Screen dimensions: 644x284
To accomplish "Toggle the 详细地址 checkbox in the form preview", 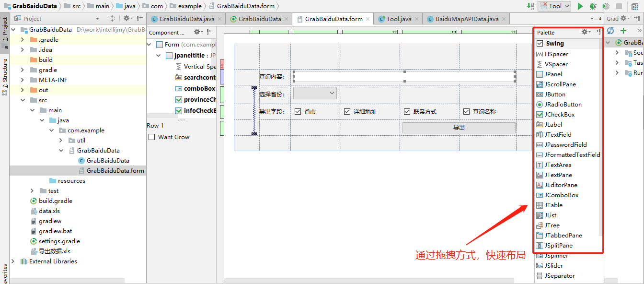I will pos(346,111).
